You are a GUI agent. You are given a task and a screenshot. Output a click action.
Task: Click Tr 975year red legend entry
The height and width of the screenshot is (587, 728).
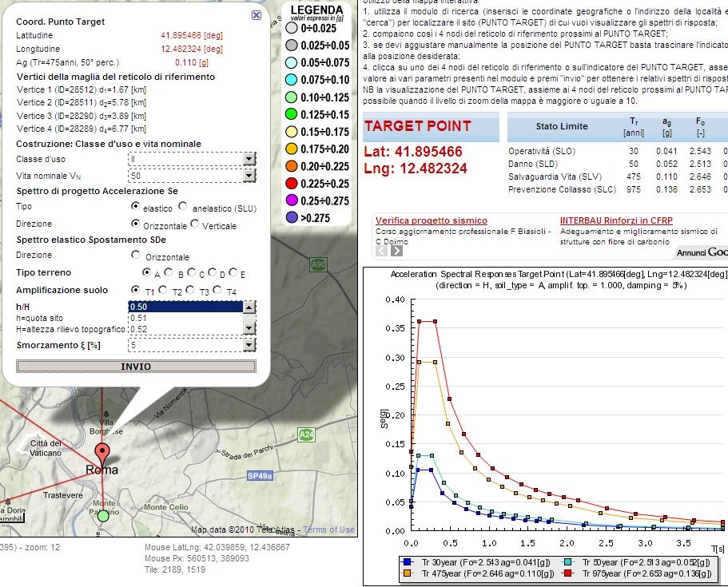637,573
